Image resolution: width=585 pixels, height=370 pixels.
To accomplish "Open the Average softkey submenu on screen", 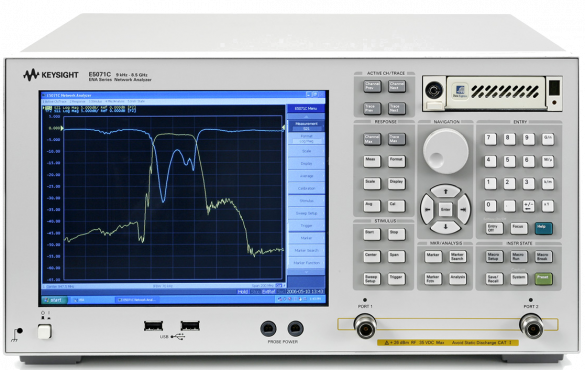I will (306, 176).
